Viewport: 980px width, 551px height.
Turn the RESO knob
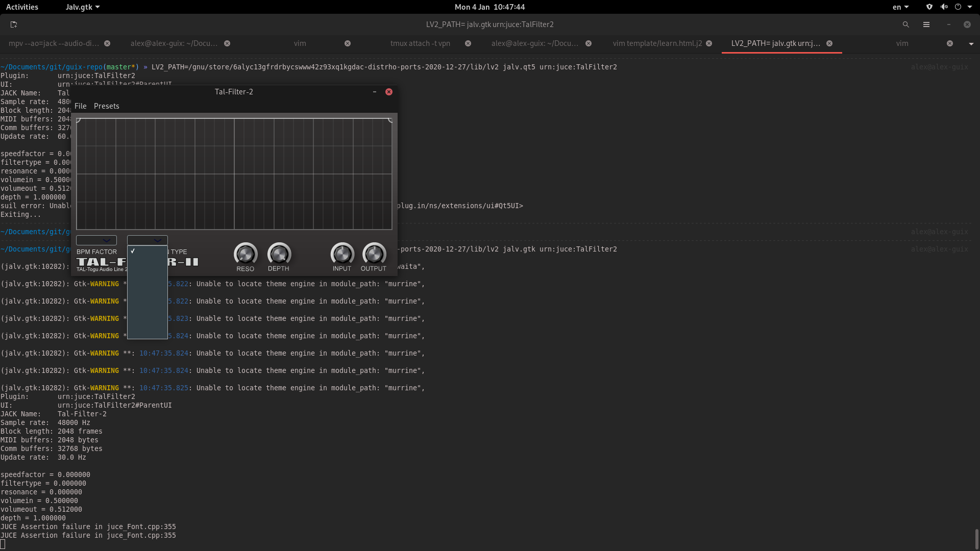tap(246, 254)
